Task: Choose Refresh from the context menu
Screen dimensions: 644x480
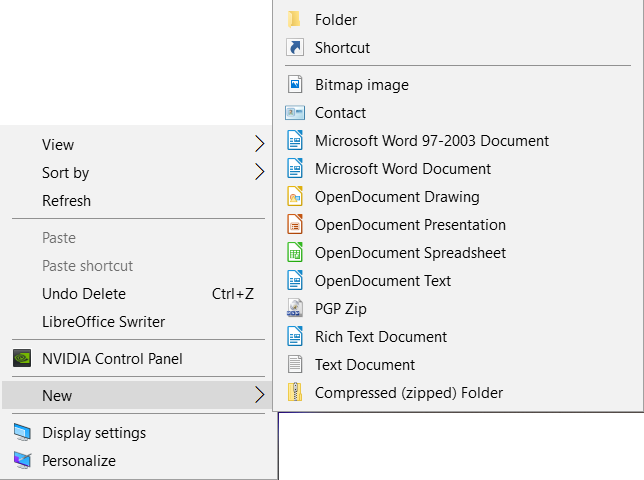Action: click(137, 201)
